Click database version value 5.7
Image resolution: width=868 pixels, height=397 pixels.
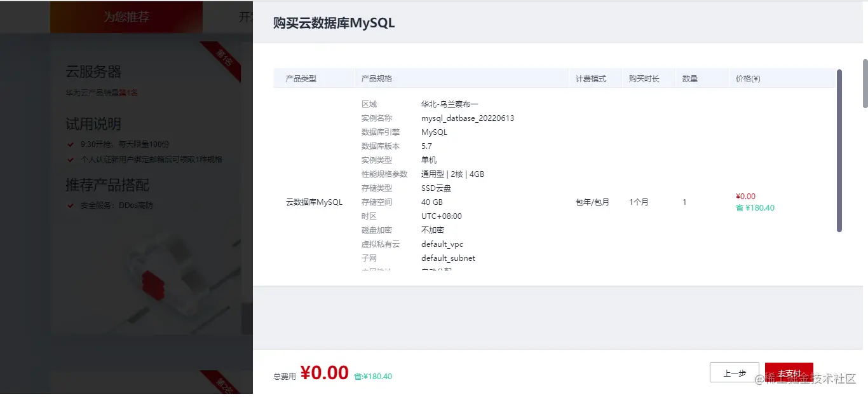click(426, 146)
